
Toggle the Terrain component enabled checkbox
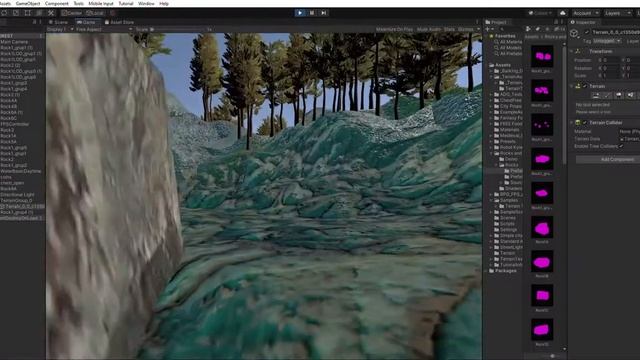tap(585, 86)
